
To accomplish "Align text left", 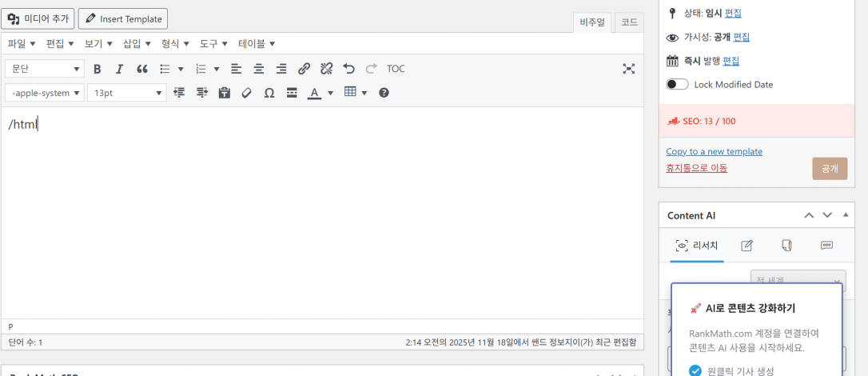I will [237, 70].
